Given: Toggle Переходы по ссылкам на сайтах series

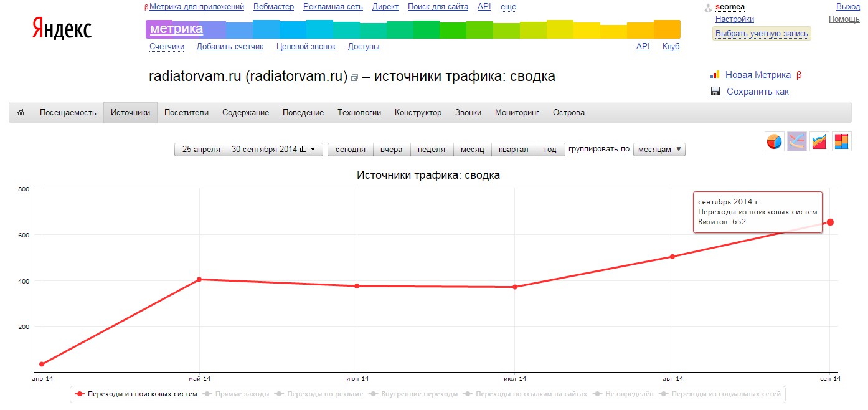Looking at the screenshot, I should [525, 394].
